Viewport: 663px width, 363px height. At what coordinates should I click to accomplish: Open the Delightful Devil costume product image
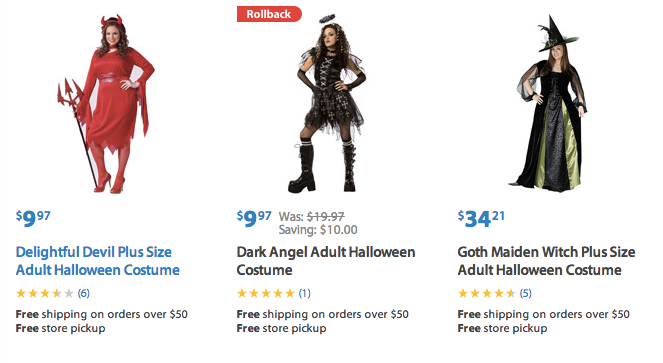[x=106, y=104]
